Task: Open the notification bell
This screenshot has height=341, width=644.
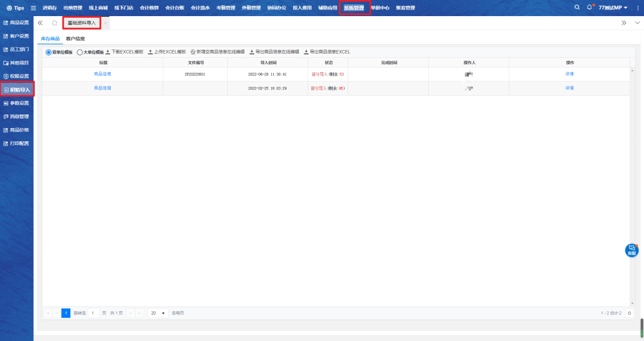Action: pos(590,7)
